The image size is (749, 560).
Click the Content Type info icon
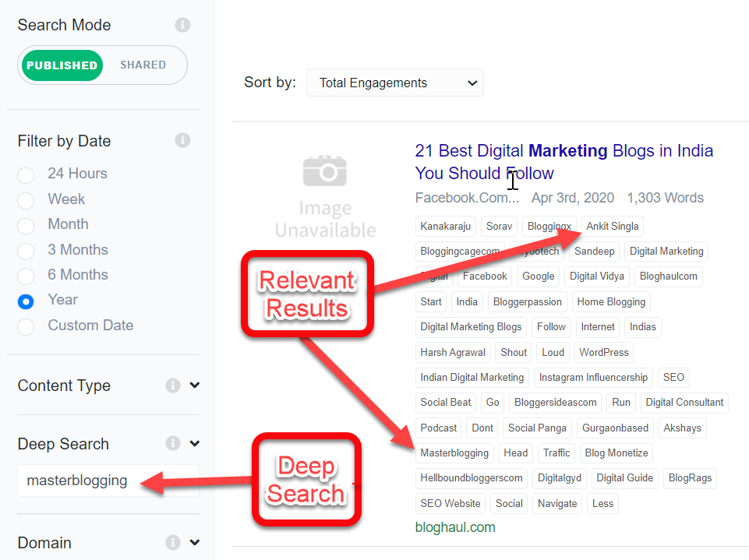pyautogui.click(x=173, y=386)
